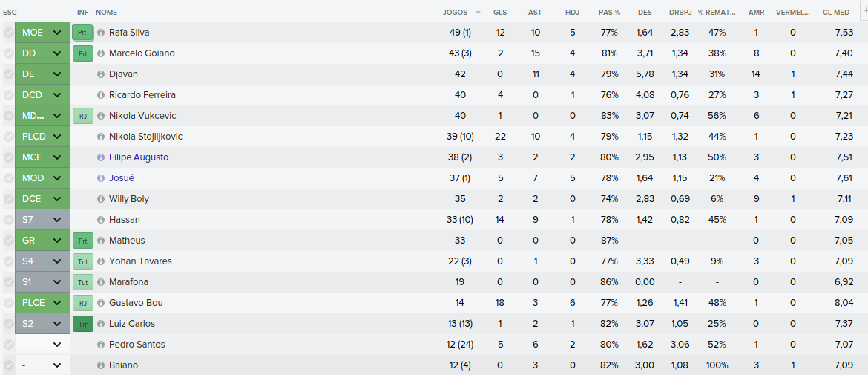This screenshot has height=375, width=868.
Task: Click the plus icon after CL MED
Action: tap(865, 11)
